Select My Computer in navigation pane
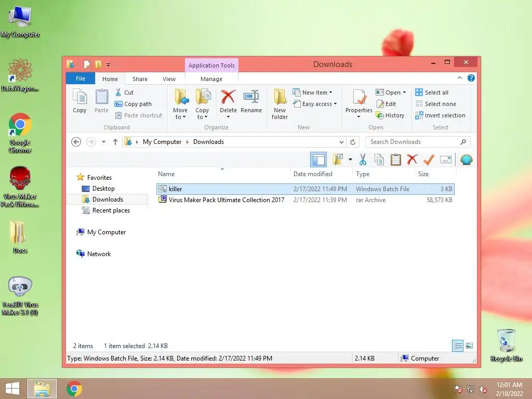 pyautogui.click(x=106, y=232)
